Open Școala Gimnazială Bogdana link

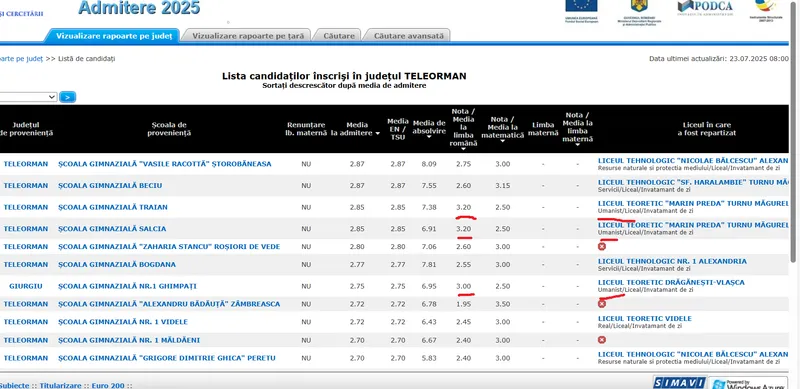coord(116,264)
